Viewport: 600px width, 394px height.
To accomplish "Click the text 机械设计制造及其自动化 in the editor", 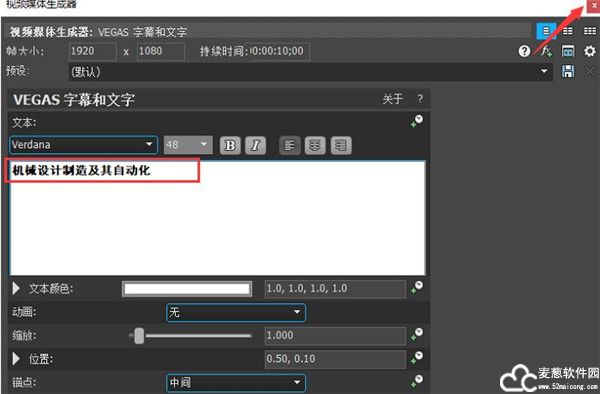I will [x=81, y=170].
